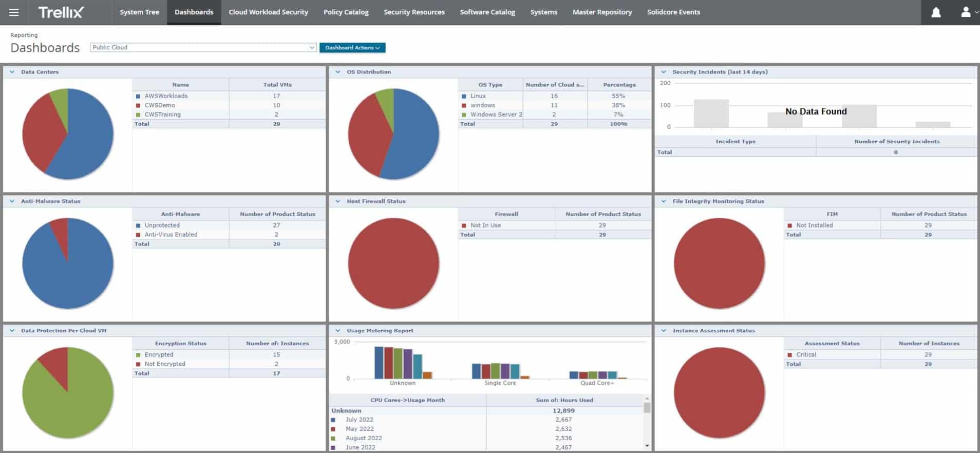Collapse the Usage Metering Report panel
Viewport: 980px width, 453px height.
pyautogui.click(x=338, y=331)
